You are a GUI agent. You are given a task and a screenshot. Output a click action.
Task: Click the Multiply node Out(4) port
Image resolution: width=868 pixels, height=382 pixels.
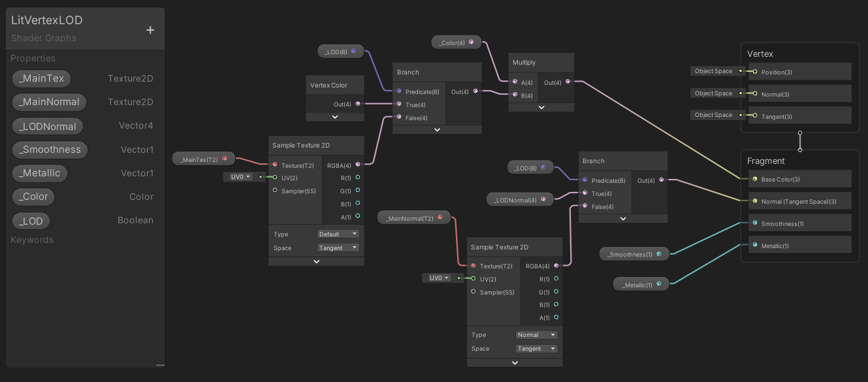coord(568,82)
